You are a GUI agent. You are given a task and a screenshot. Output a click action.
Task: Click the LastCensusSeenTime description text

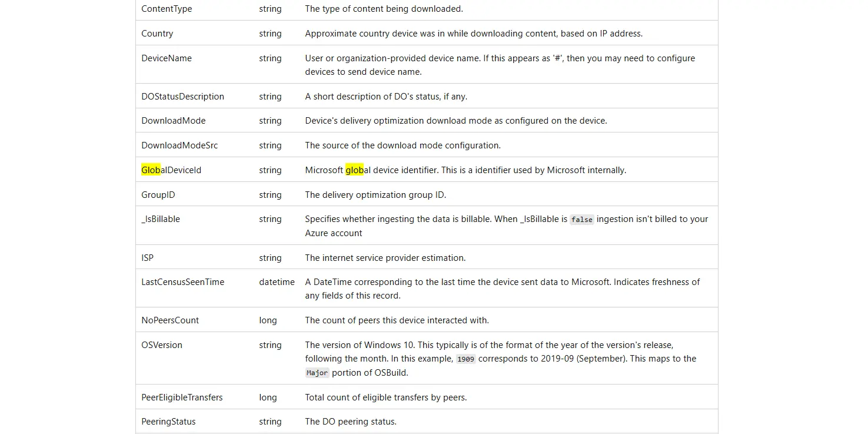click(x=503, y=289)
